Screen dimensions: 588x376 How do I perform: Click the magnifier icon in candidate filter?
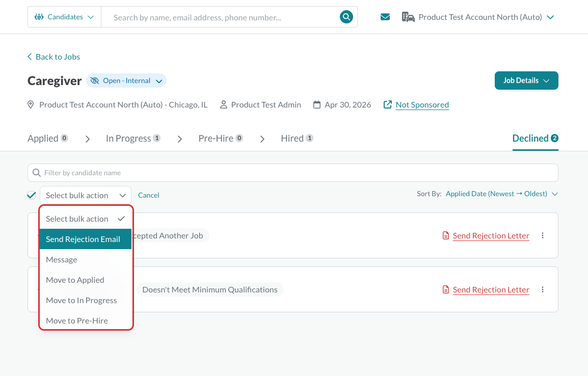tap(36, 173)
